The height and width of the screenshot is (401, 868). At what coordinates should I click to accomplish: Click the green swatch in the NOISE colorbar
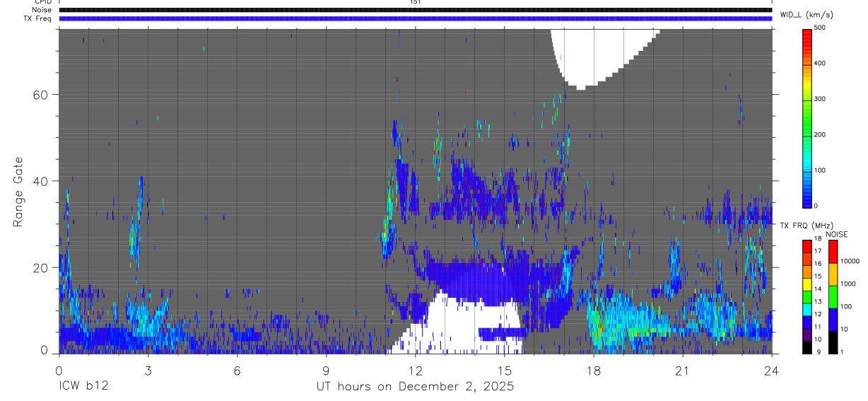point(833,296)
